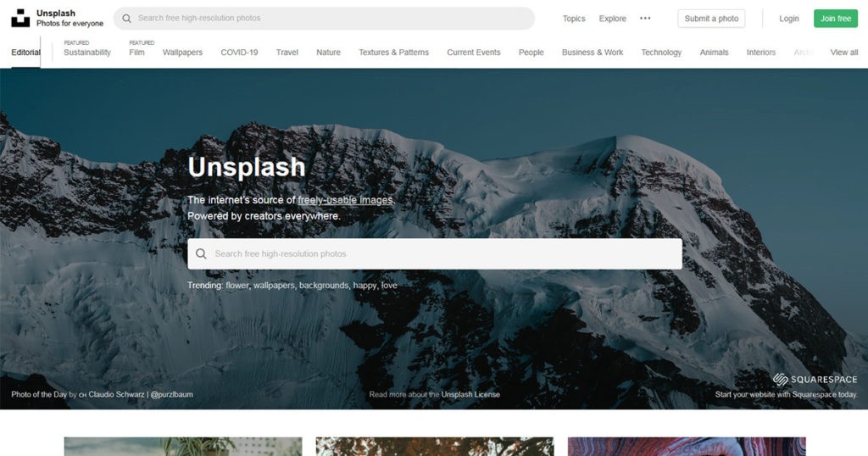Click the View all topics link
This screenshot has height=456, width=868.
point(843,52)
